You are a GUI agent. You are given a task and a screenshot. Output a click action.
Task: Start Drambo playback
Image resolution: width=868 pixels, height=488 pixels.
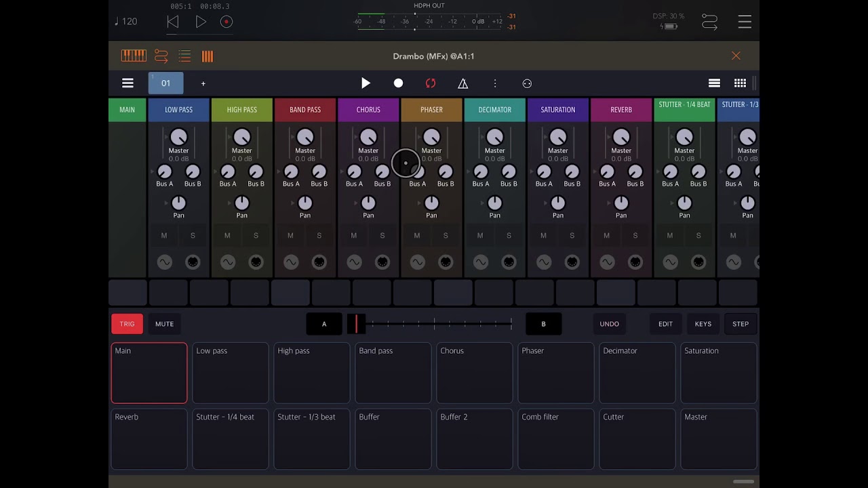[x=366, y=83]
